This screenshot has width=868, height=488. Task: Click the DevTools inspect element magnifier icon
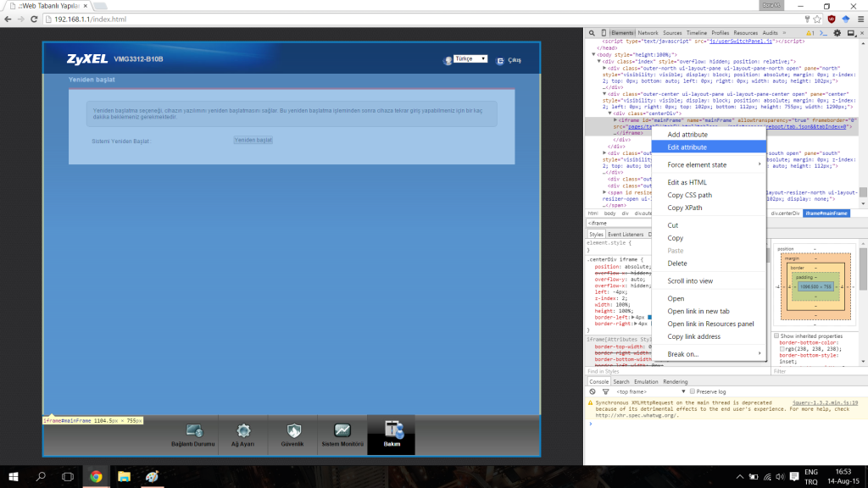[x=593, y=33]
